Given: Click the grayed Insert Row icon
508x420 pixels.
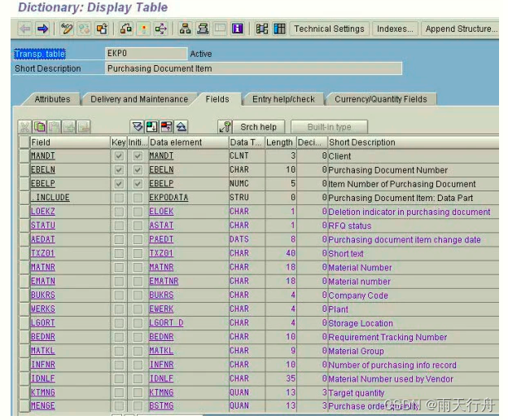Looking at the screenshot, I should click(69, 127).
